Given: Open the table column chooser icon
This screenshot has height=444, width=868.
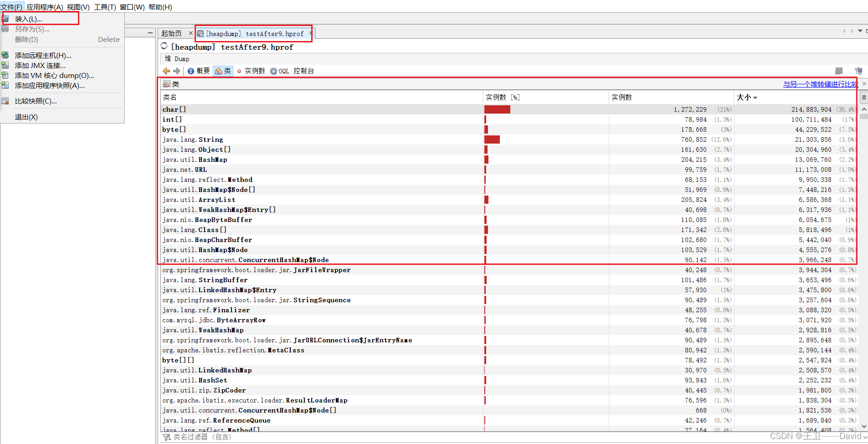Looking at the screenshot, I should pos(863,97).
